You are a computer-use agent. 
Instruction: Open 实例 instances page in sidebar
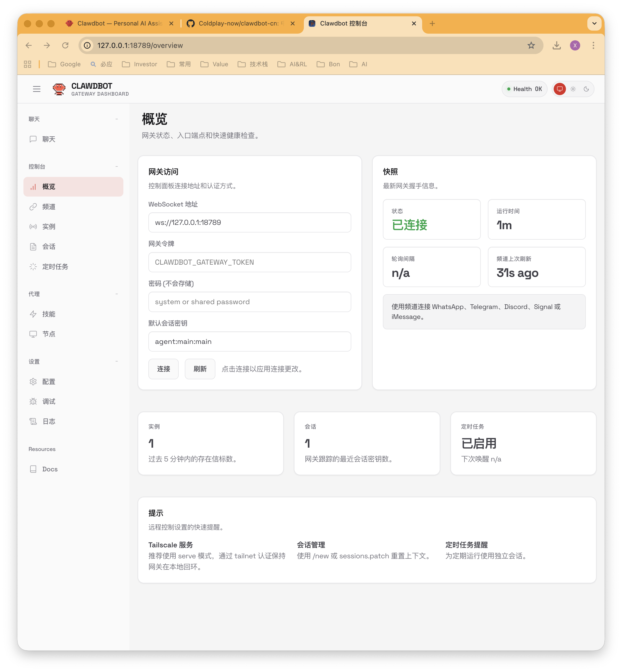[73, 227]
